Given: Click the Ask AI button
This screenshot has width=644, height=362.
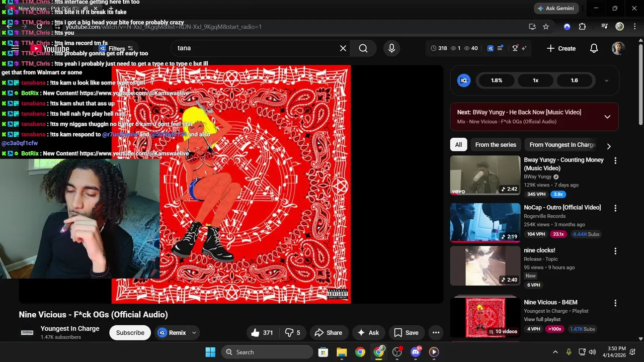Looking at the screenshot, I should [x=368, y=333].
